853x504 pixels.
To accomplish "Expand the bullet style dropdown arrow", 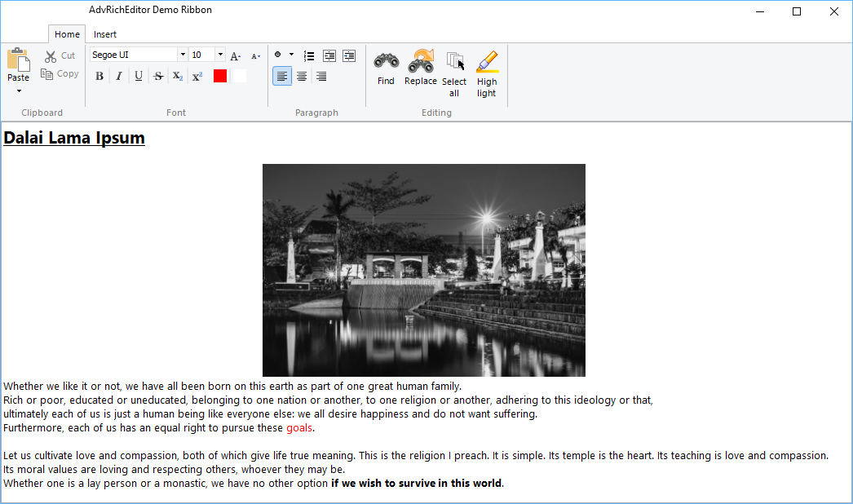I will point(291,55).
